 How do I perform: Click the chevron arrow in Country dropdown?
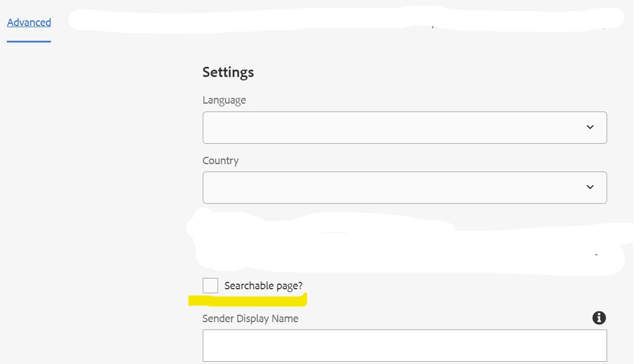pyautogui.click(x=590, y=187)
